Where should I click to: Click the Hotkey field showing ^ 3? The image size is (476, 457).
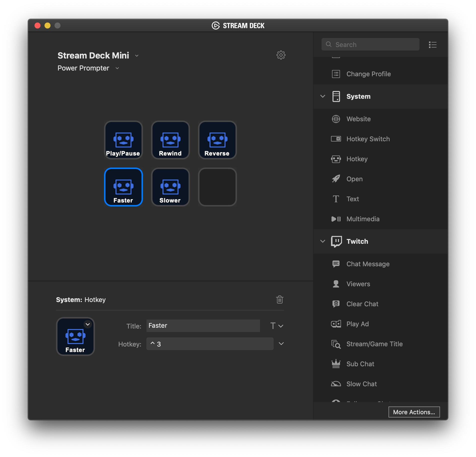(210, 344)
